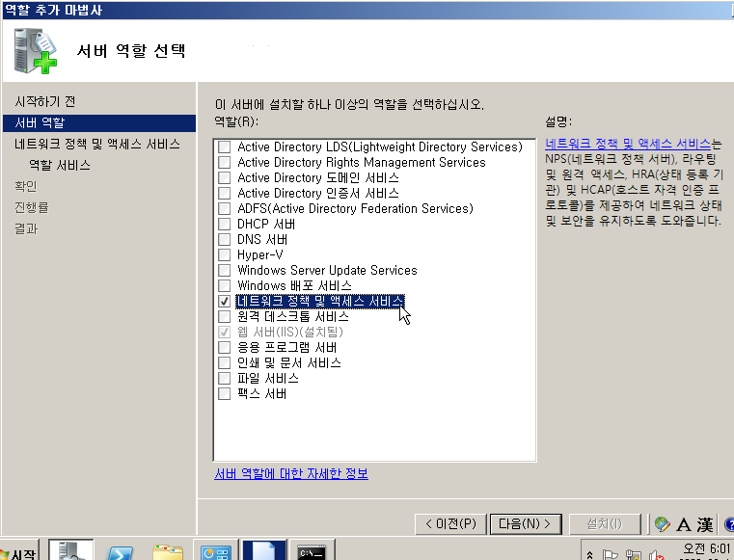Viewport: 734px width, 560px height.
Task: Enable the Hyper-V role checkbox
Action: pos(224,255)
